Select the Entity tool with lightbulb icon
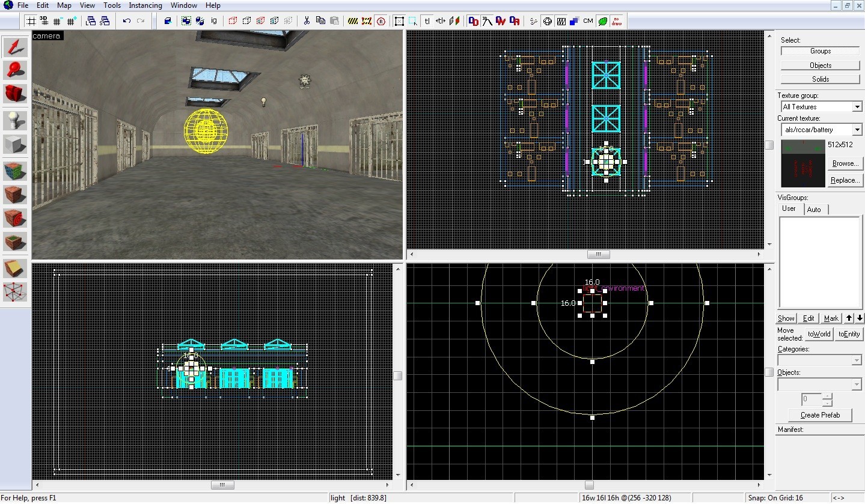 pos(16,120)
